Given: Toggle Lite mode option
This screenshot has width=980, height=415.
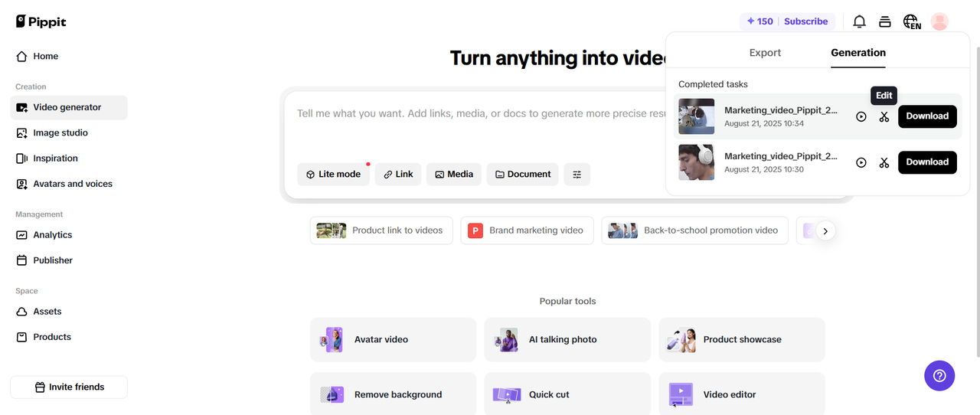Looking at the screenshot, I should click(334, 175).
